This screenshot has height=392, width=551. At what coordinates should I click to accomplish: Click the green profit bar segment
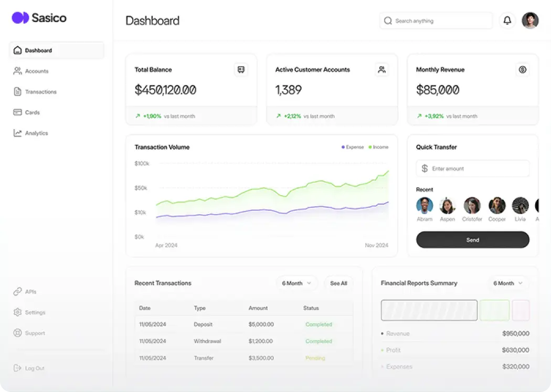pos(494,310)
